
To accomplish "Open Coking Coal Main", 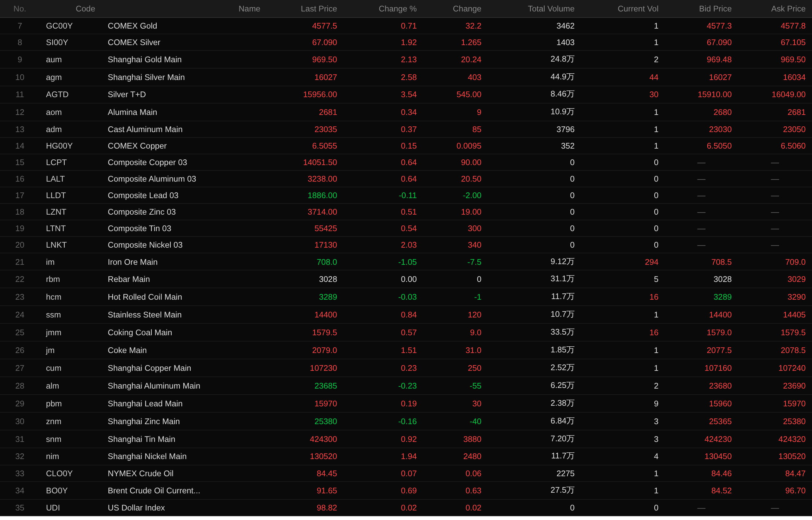I will click(140, 333).
